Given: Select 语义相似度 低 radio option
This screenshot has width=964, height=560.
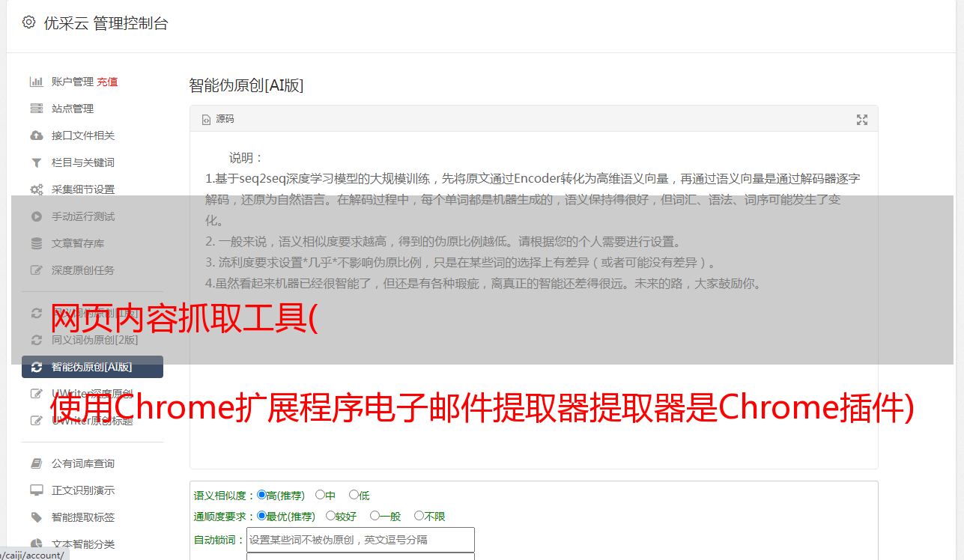Looking at the screenshot, I should click(354, 495).
